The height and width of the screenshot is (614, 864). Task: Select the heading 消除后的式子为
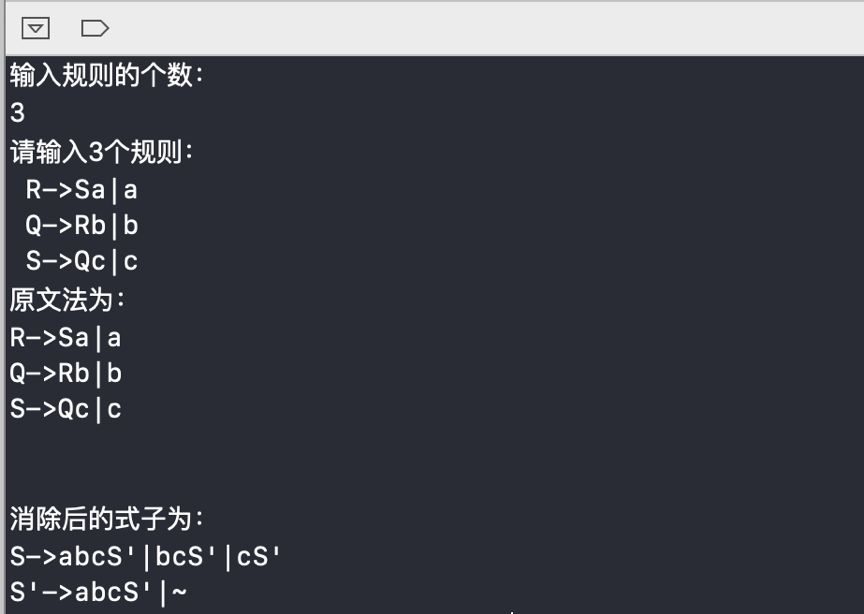[106, 519]
